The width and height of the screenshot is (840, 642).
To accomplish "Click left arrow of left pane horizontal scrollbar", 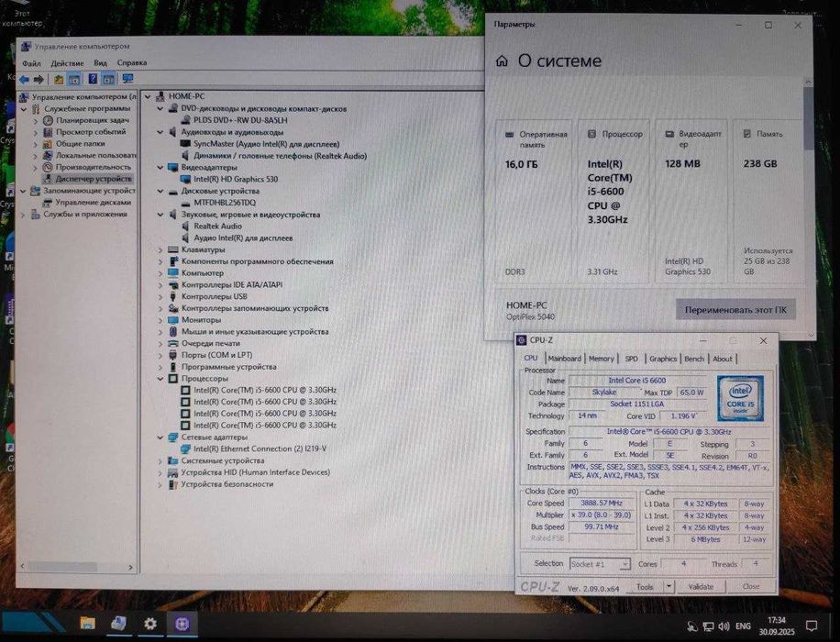I will 23,567.
